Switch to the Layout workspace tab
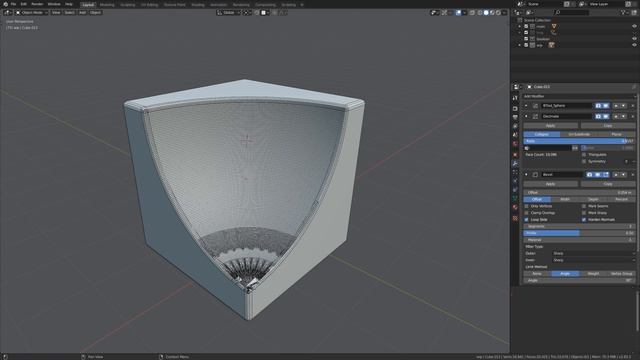This screenshot has width=640, height=360. click(x=88, y=4)
